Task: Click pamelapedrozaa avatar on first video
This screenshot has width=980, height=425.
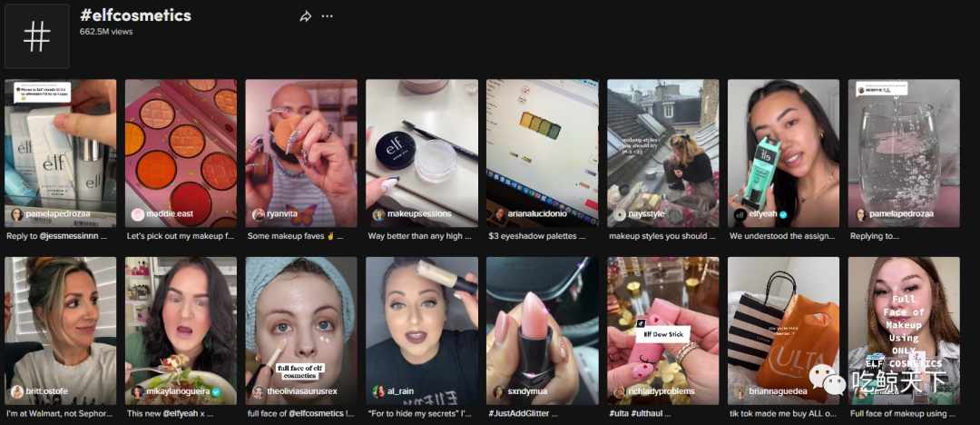Action: coord(17,214)
